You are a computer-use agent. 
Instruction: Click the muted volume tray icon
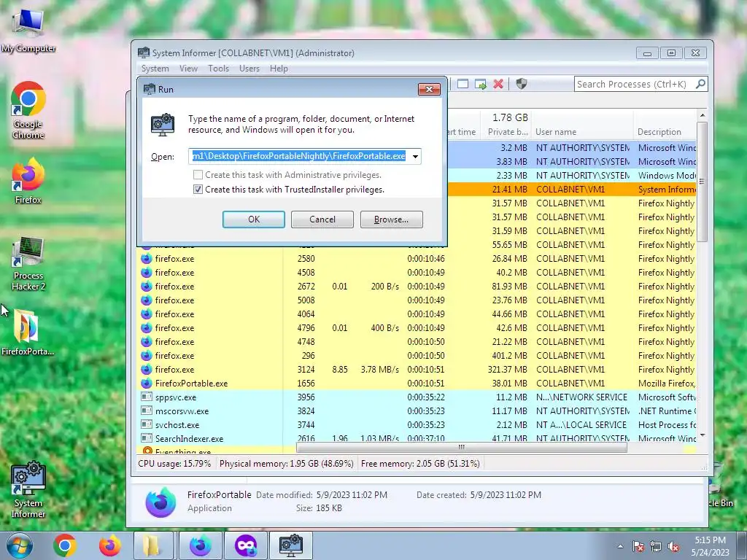point(673,546)
